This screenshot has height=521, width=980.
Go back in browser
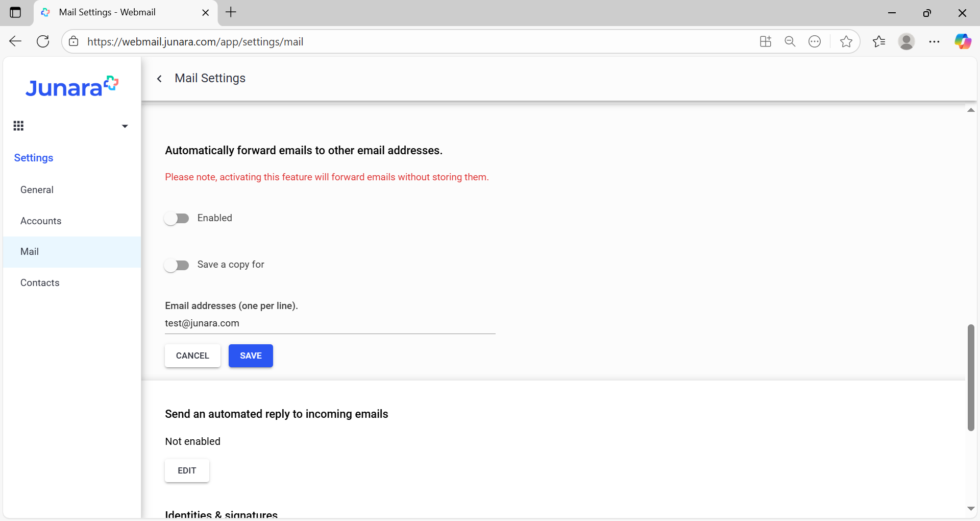click(x=15, y=41)
